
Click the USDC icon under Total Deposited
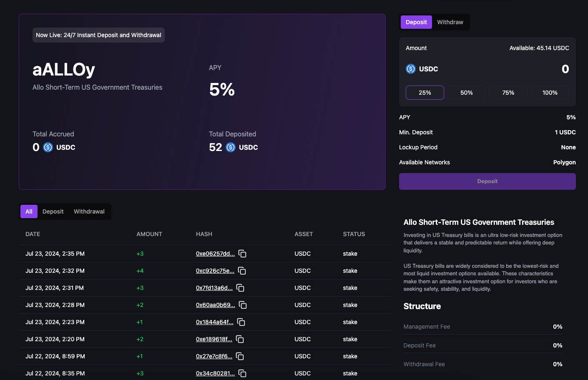pos(231,147)
